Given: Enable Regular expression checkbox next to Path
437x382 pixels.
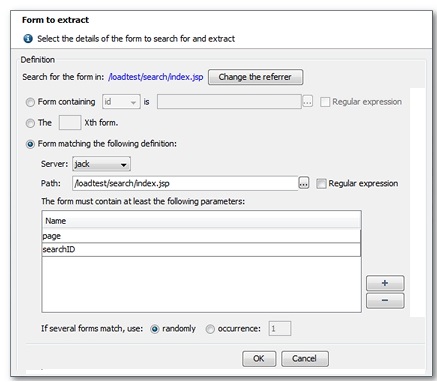Looking at the screenshot, I should (321, 183).
